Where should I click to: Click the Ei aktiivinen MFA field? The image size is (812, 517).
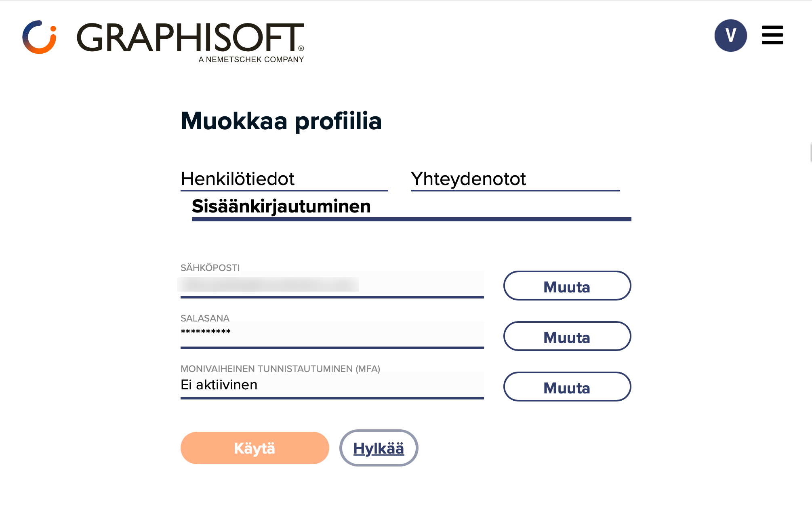click(332, 385)
